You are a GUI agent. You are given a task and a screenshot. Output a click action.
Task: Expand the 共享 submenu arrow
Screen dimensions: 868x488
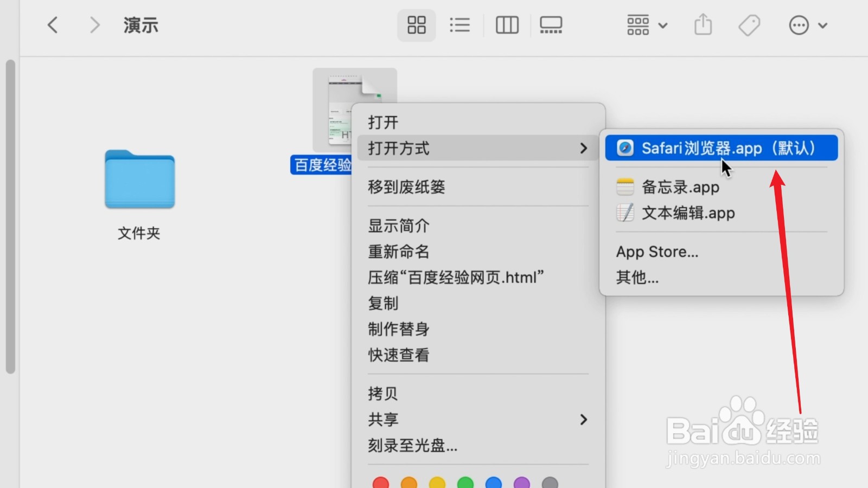[584, 419]
